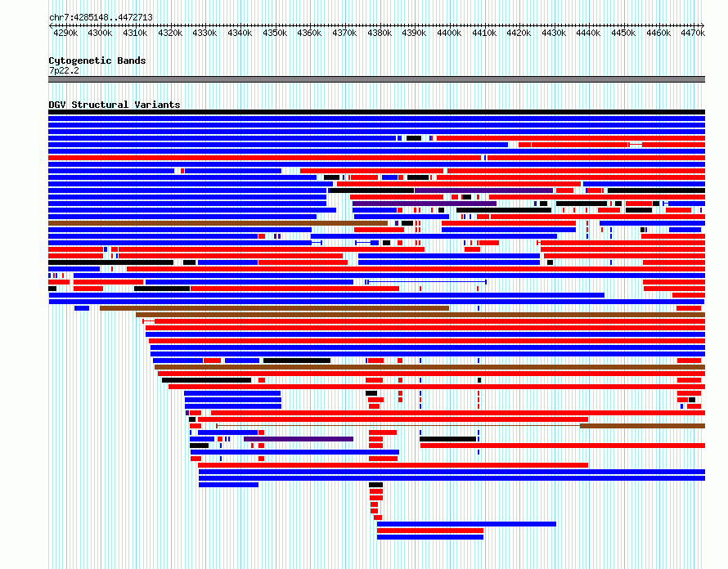Click the 4340k ruler label
Image resolution: width=728 pixels, height=569 pixels.
[x=240, y=33]
